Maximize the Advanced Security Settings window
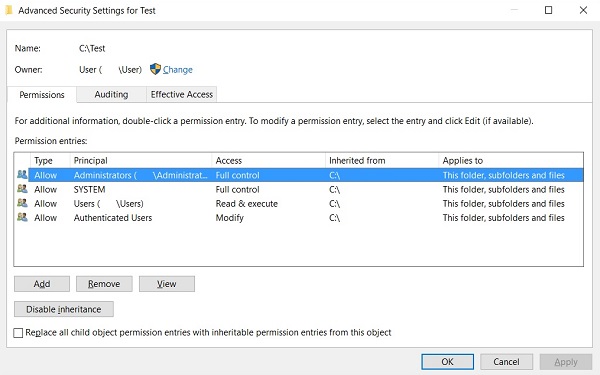600x375 pixels. pos(548,10)
